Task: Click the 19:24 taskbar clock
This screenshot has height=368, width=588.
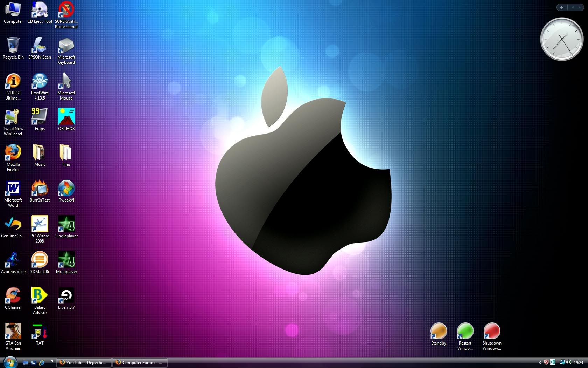Action: 579,363
